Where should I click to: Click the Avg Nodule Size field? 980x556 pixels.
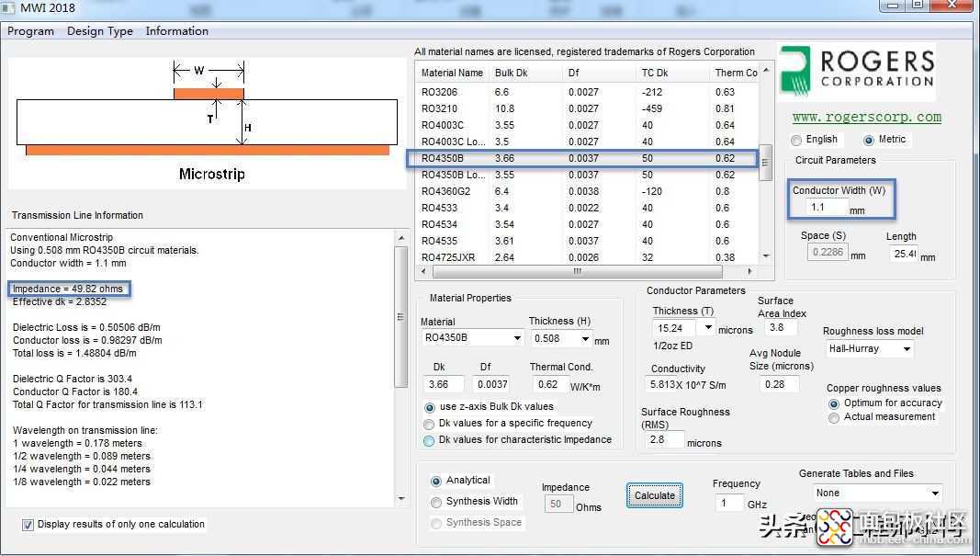click(780, 384)
